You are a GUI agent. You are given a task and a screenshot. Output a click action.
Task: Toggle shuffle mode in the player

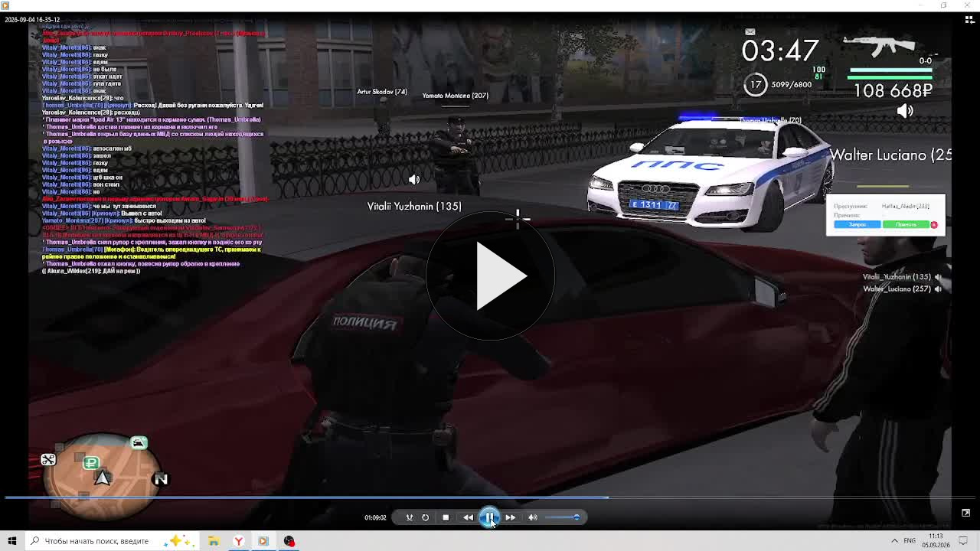[x=409, y=517]
